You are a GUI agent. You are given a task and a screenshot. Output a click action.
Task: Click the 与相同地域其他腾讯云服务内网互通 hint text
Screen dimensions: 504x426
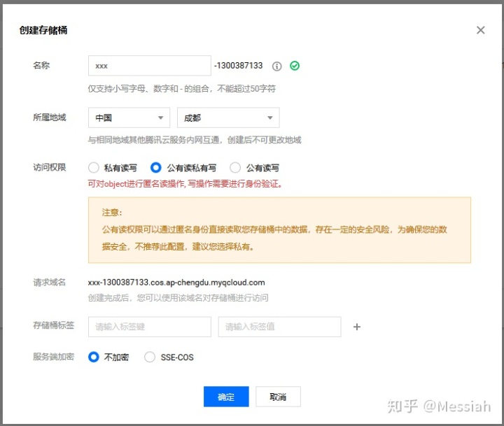195,140
